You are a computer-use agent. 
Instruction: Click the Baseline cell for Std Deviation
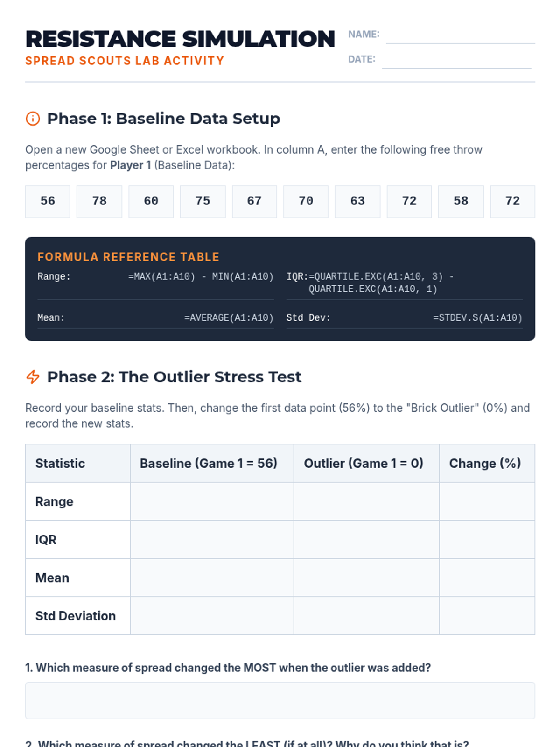(x=212, y=616)
